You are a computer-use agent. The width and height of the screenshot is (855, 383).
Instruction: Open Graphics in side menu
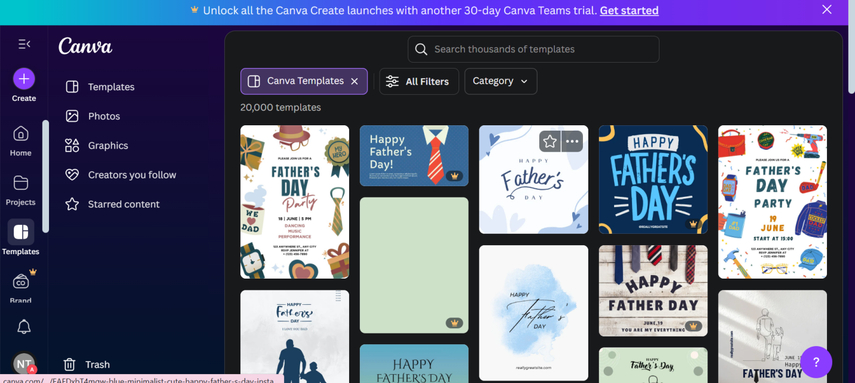(x=108, y=146)
